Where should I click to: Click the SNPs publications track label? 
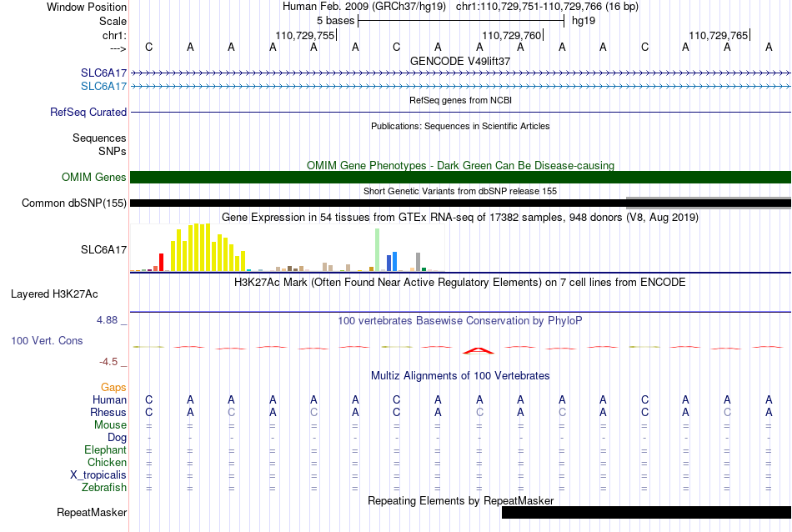(x=113, y=152)
